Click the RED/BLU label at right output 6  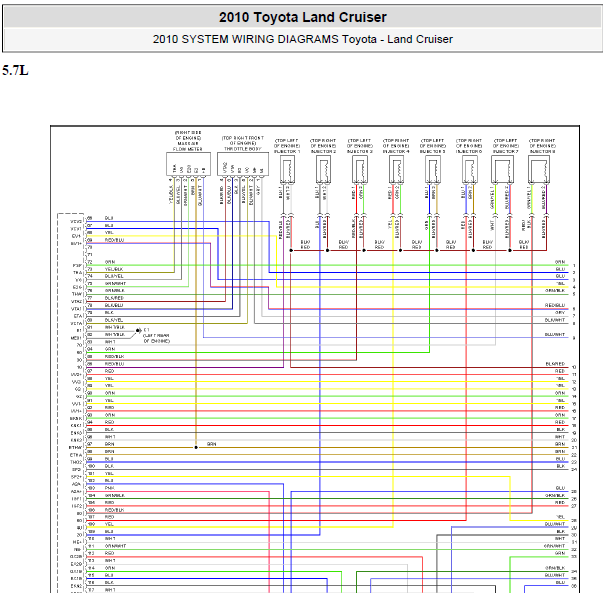[x=555, y=305]
